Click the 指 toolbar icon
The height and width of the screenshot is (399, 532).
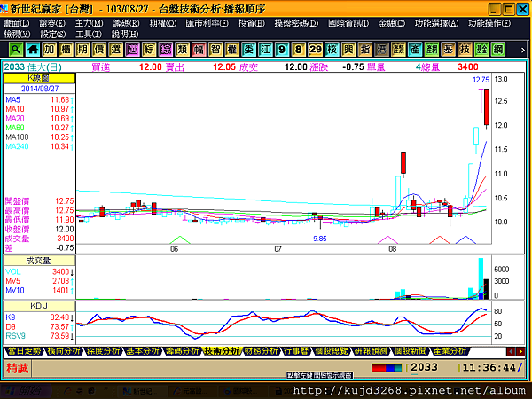(x=365, y=50)
